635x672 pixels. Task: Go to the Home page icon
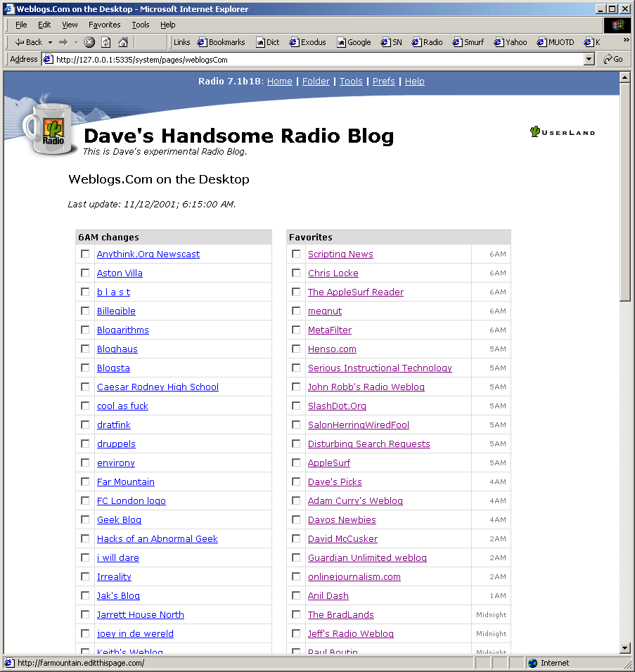coord(123,42)
